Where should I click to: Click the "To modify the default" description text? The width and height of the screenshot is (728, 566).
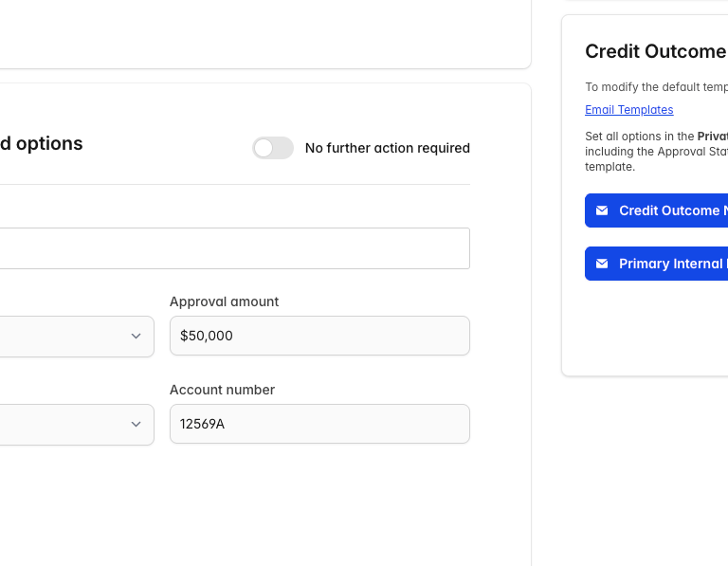654,86
